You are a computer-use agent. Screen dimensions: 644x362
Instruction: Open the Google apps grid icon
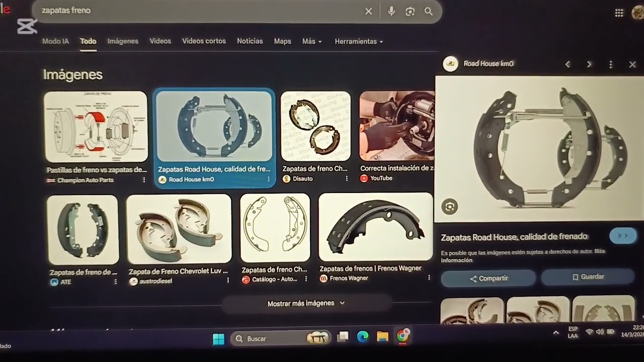tap(619, 13)
